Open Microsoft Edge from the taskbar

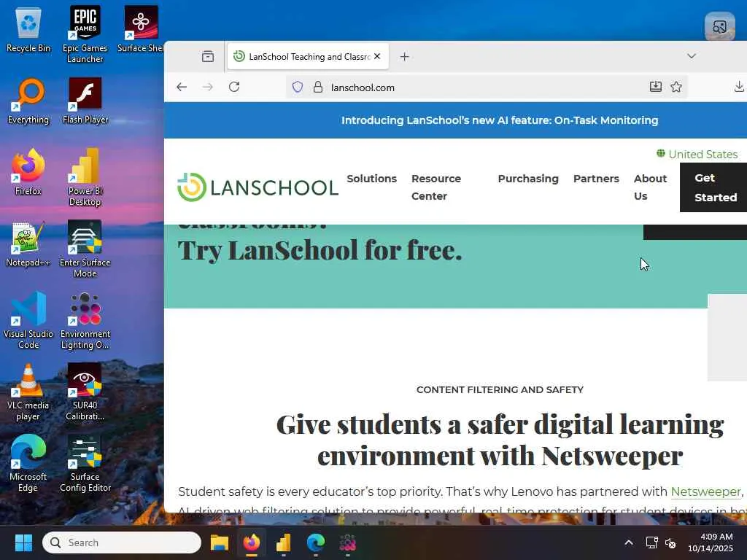point(315,542)
